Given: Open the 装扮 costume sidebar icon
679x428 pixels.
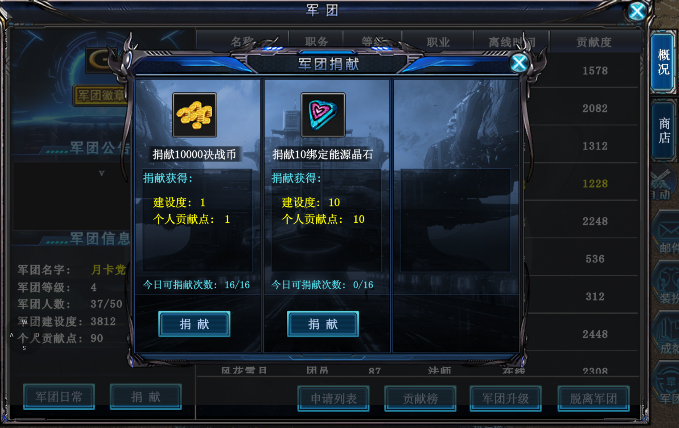Looking at the screenshot, I should coord(667,284).
